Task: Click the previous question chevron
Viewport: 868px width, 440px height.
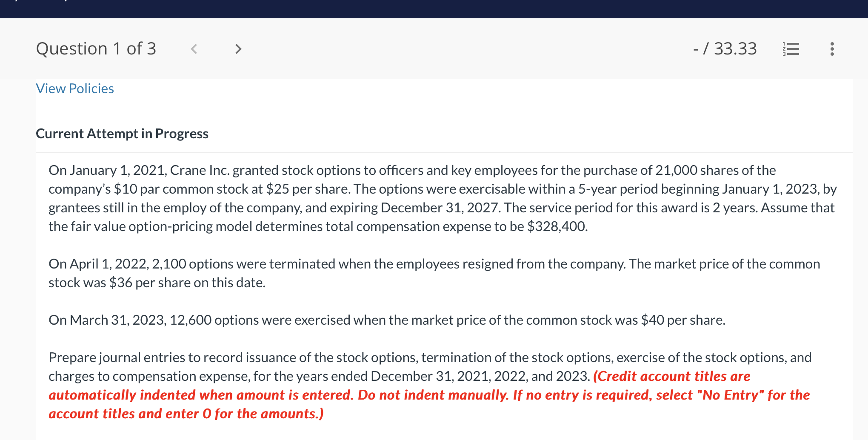Action: [194, 49]
